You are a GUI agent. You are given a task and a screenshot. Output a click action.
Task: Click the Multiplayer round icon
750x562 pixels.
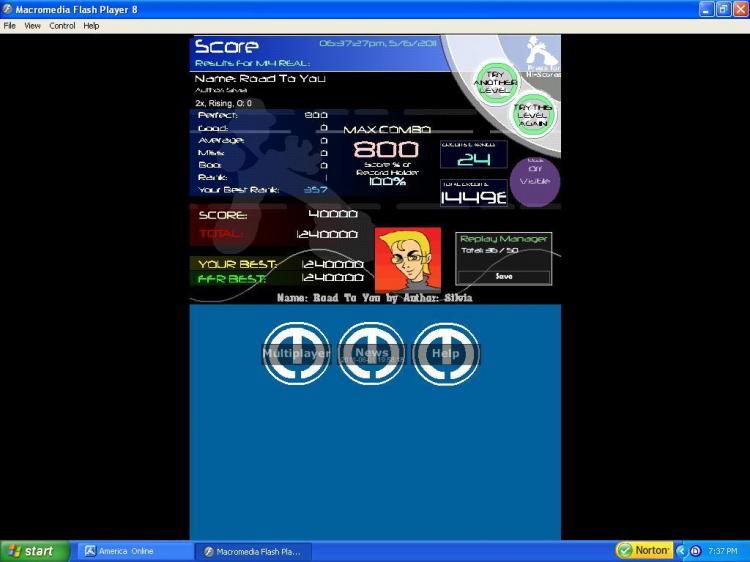coord(296,354)
